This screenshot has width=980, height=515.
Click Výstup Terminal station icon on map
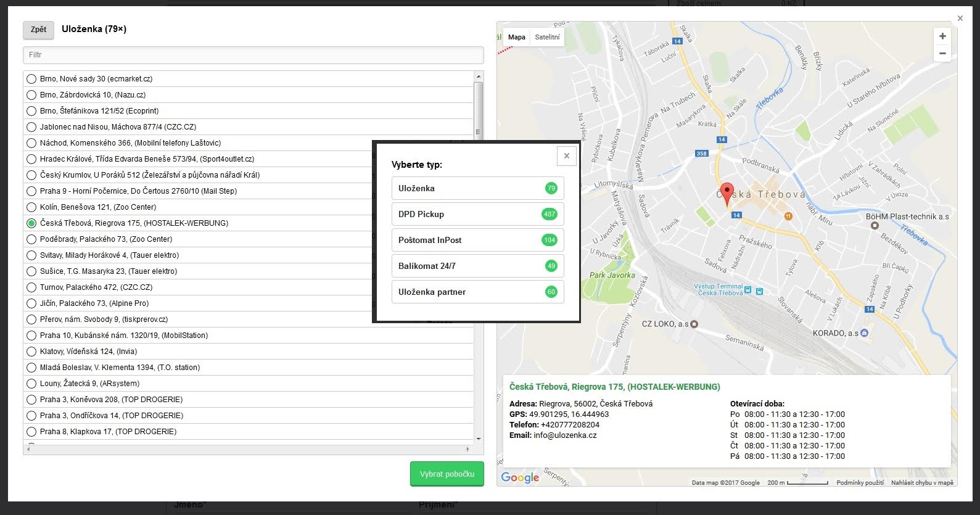pyautogui.click(x=747, y=290)
